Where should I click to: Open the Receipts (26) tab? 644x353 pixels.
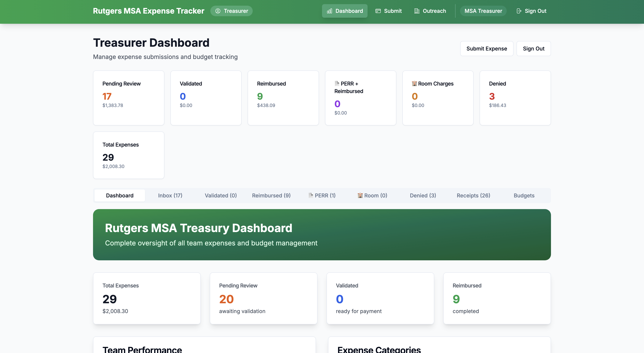pos(473,195)
